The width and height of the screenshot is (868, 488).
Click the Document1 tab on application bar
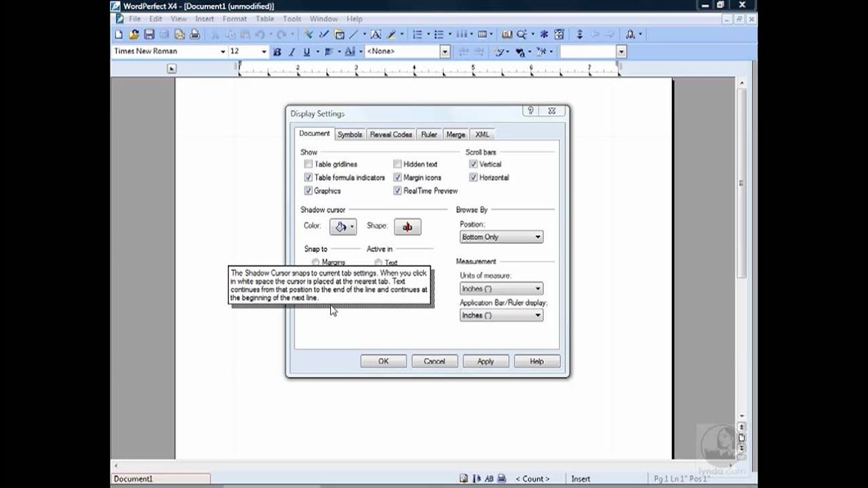[x=161, y=479]
